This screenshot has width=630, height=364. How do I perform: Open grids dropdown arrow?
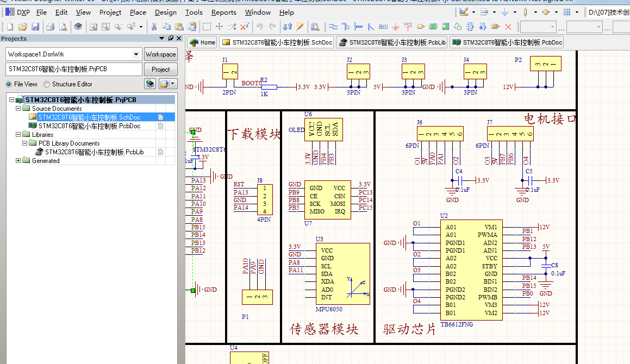577,12
